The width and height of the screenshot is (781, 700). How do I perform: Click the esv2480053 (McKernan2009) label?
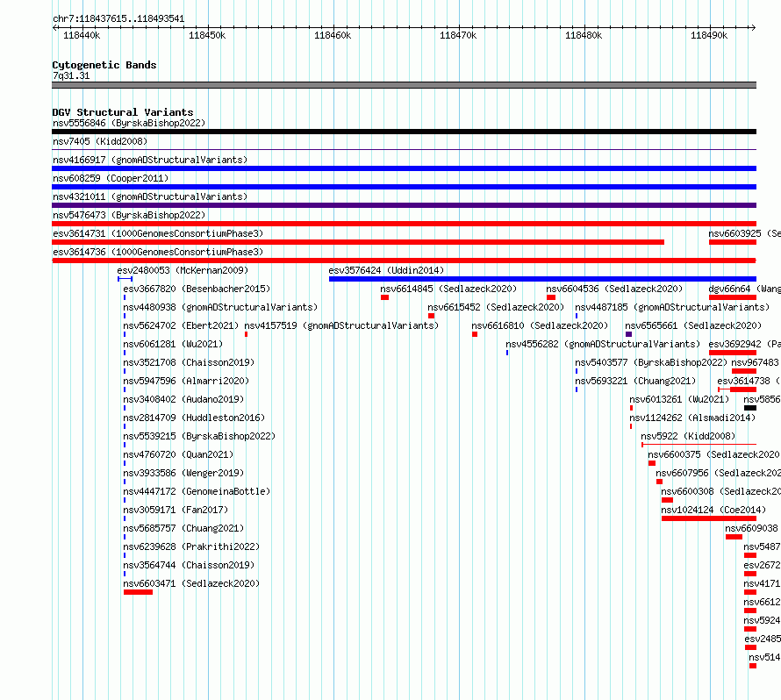pyautogui.click(x=183, y=270)
